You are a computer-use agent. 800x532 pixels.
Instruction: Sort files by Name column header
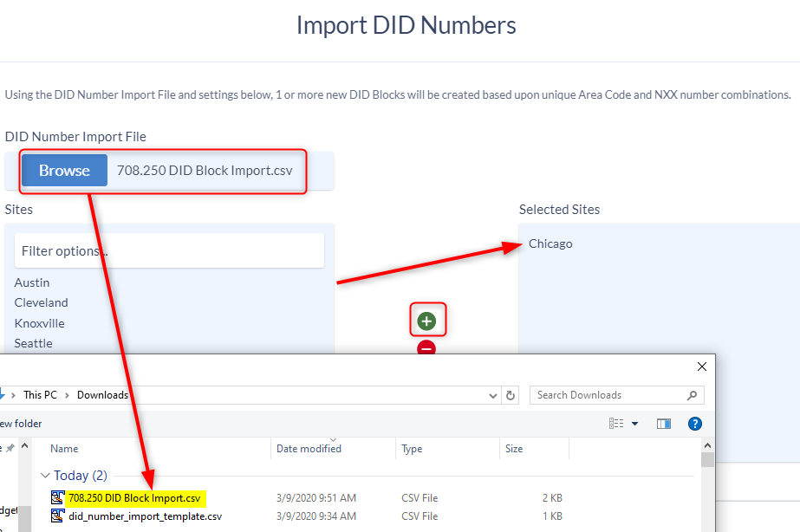coord(64,448)
